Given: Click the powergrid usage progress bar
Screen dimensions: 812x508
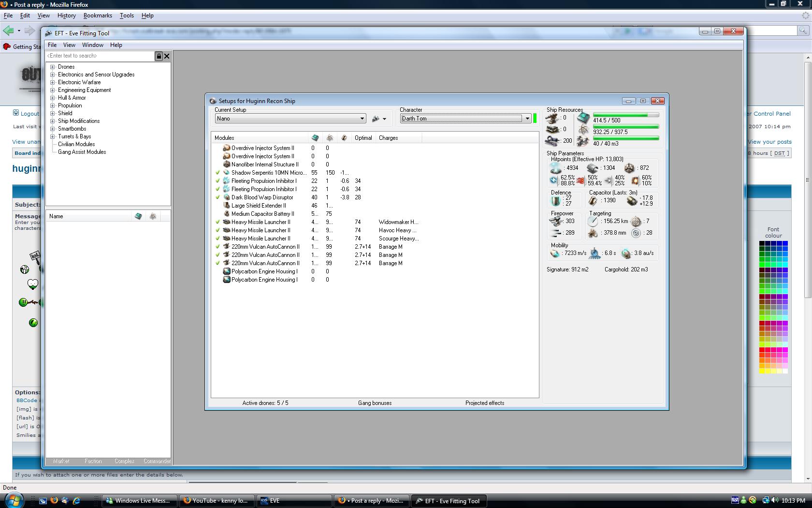Looking at the screenshot, I should [x=626, y=127].
